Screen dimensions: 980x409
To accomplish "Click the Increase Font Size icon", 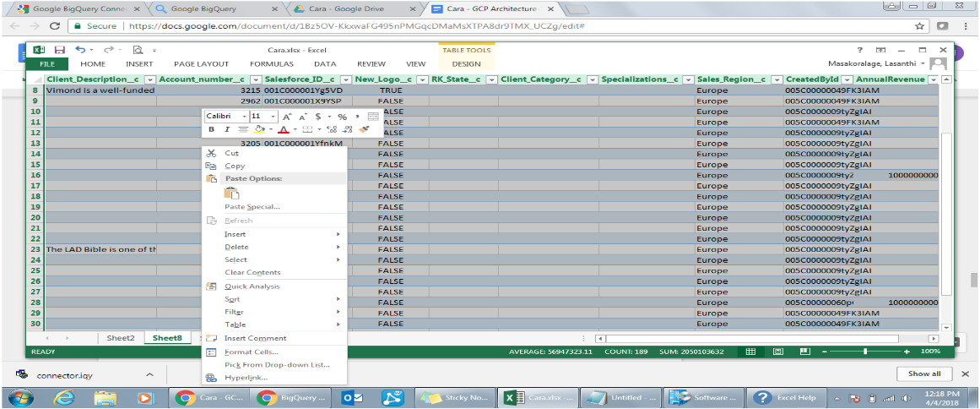I will [287, 116].
